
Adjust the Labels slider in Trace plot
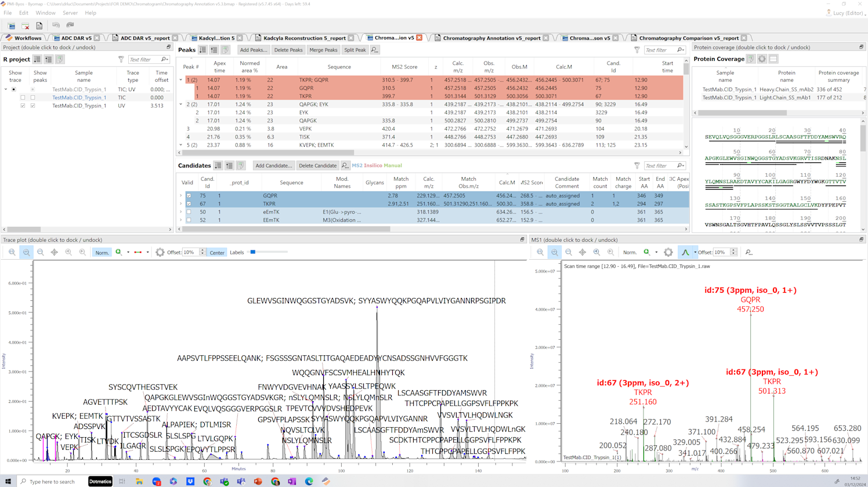(x=253, y=252)
